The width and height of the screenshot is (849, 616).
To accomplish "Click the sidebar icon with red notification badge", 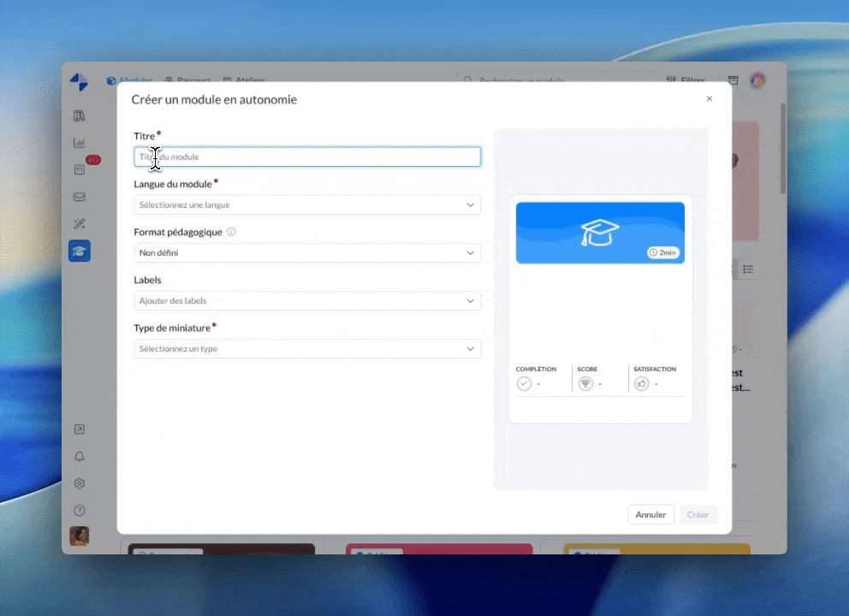I will [x=79, y=169].
